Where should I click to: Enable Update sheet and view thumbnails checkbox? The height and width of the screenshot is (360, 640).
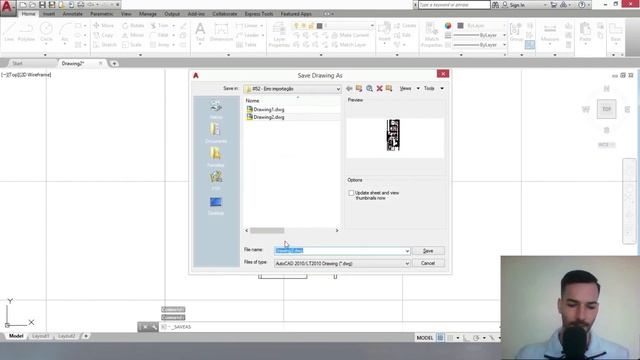pyautogui.click(x=351, y=193)
